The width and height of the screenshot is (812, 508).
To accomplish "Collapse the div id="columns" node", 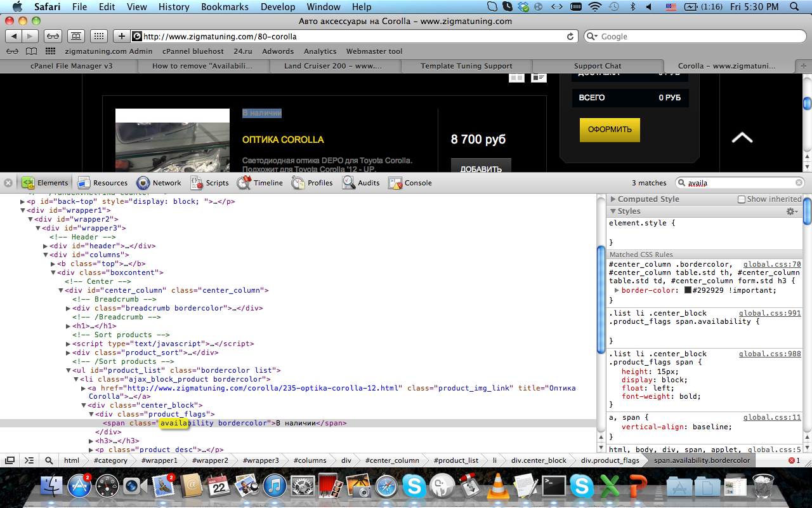I will coord(46,255).
